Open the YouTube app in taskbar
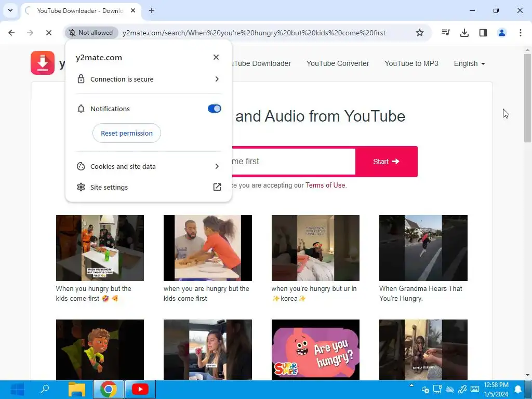This screenshot has width=532, height=399. pyautogui.click(x=140, y=389)
